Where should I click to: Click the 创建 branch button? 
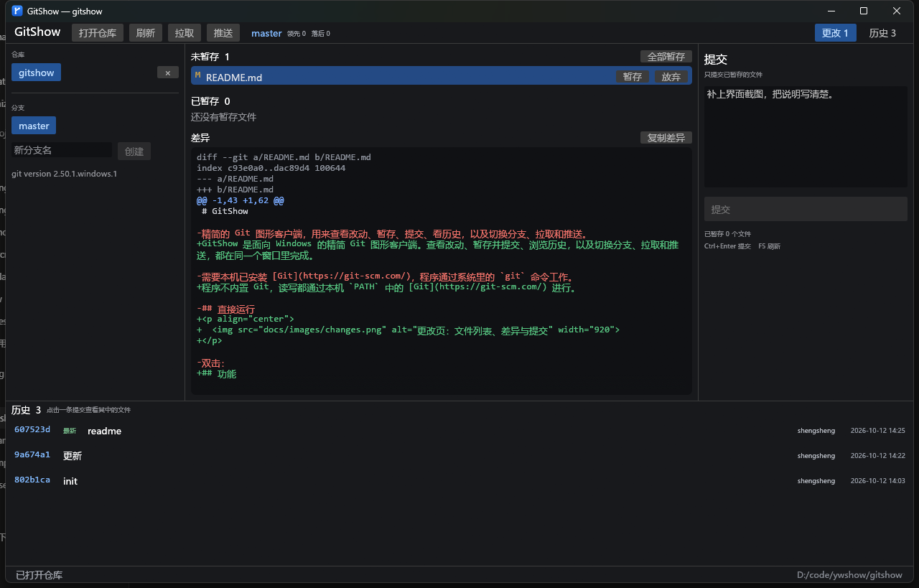point(134,151)
